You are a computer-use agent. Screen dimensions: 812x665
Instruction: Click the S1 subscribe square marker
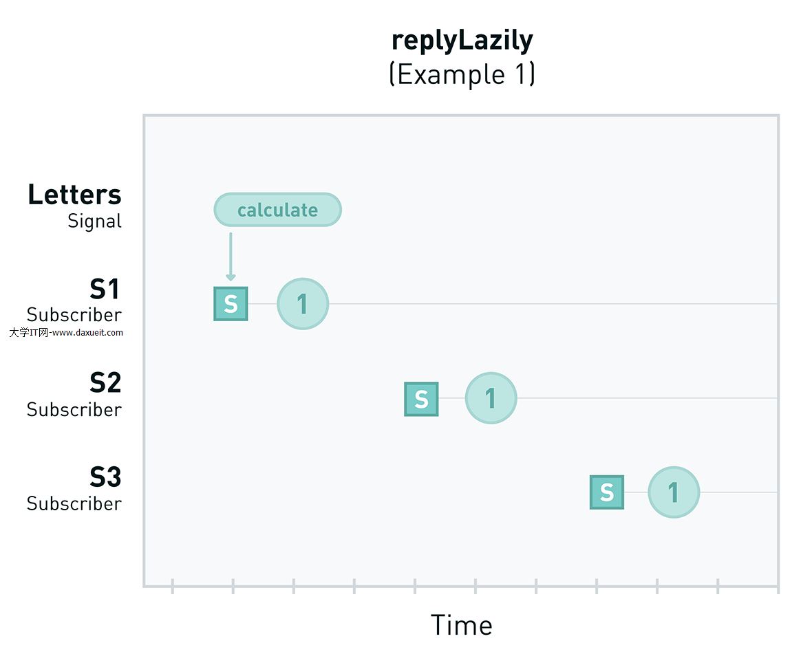pyautogui.click(x=231, y=304)
